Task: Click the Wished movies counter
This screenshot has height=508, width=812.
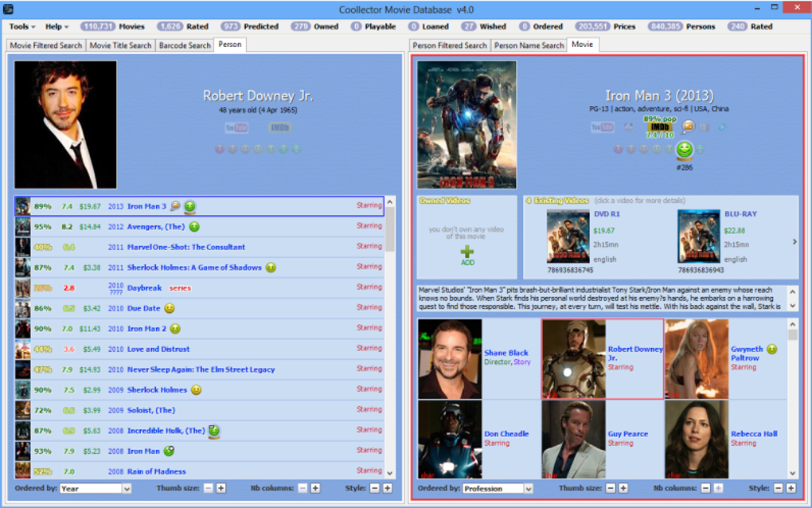Action: pos(484,26)
